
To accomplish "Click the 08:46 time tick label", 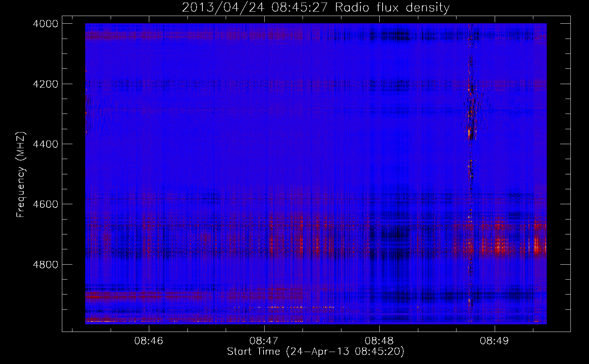I will (149, 341).
